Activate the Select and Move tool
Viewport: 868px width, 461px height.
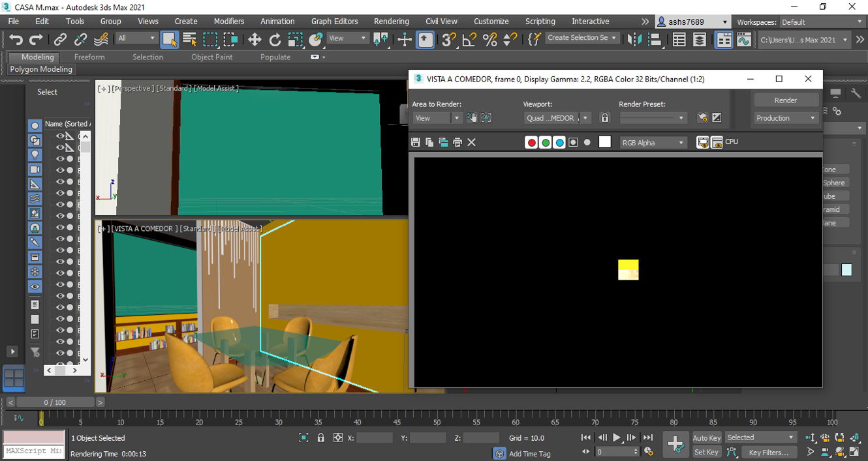[x=255, y=39]
